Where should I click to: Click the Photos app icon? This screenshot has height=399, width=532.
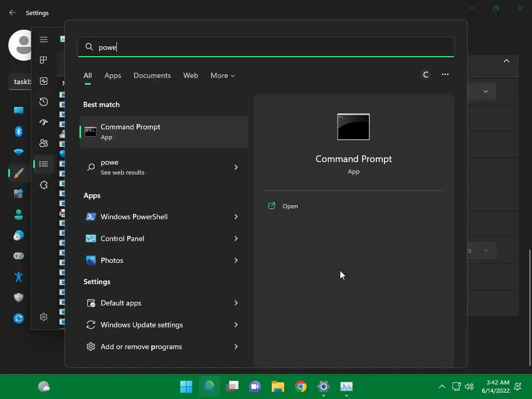coord(90,260)
